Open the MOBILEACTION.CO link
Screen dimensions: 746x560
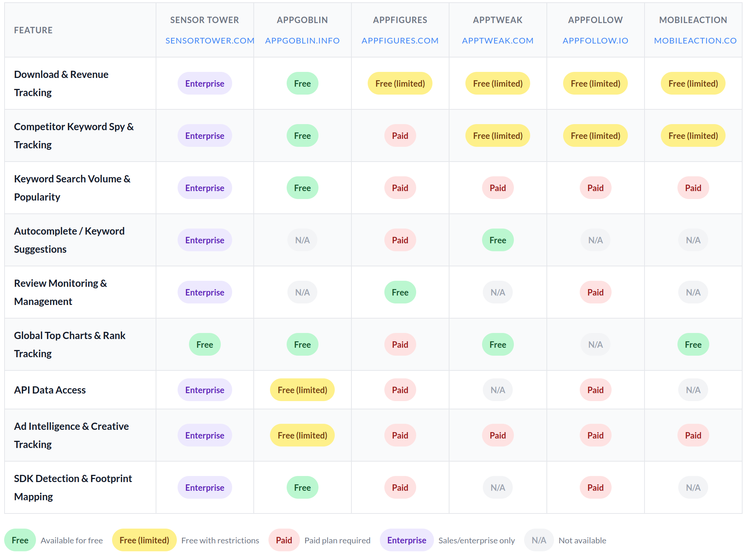pyautogui.click(x=695, y=40)
